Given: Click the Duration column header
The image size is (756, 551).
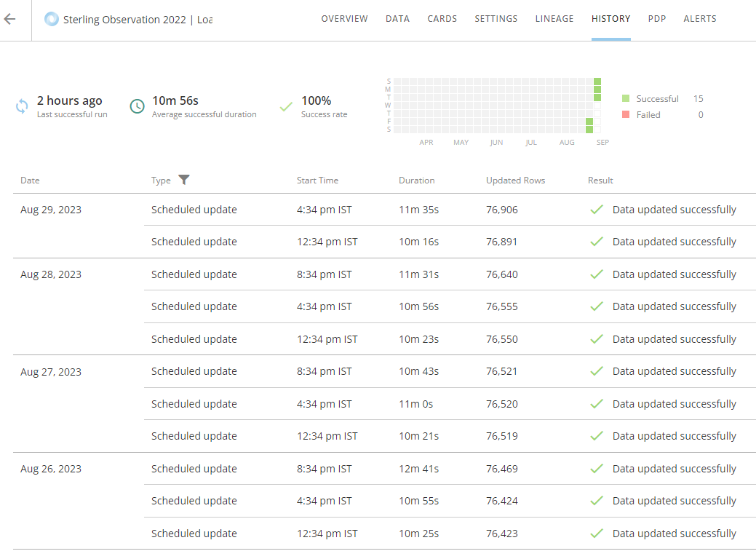Looking at the screenshot, I should point(417,181).
